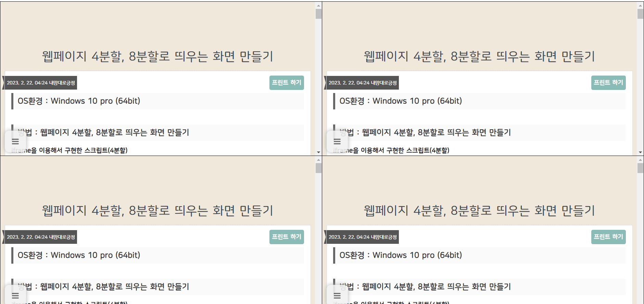Click scroll-down arrow of top-left pane scrollbar
This screenshot has width=644, height=304.
318,152
